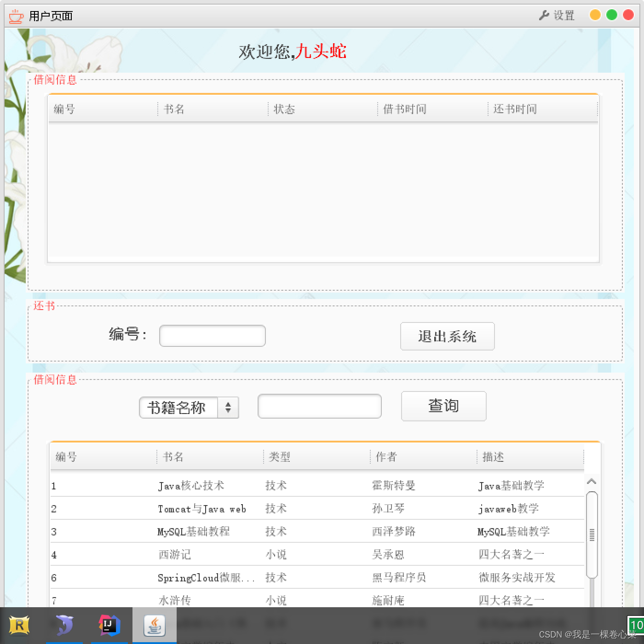Open IntelliJ IDEA from the taskbar
The width and height of the screenshot is (644, 644).
pos(109,625)
